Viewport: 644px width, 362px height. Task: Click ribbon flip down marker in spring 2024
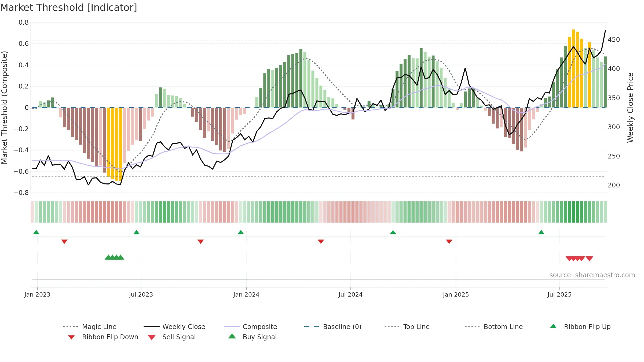pos(321,242)
